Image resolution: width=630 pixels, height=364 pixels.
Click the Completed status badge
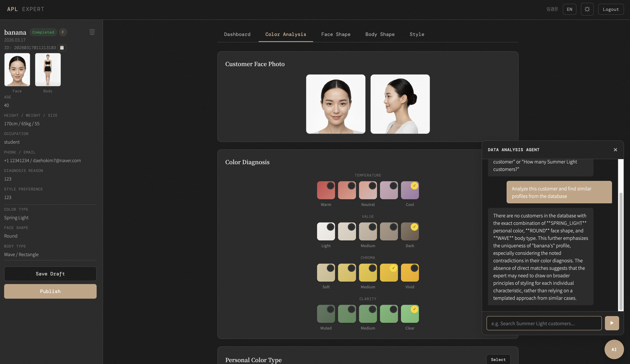coord(43,32)
